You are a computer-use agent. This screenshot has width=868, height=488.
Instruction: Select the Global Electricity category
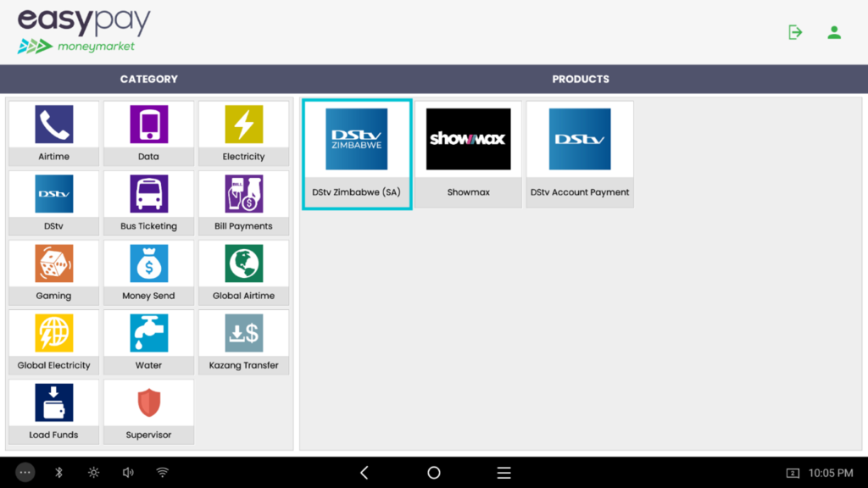53,342
